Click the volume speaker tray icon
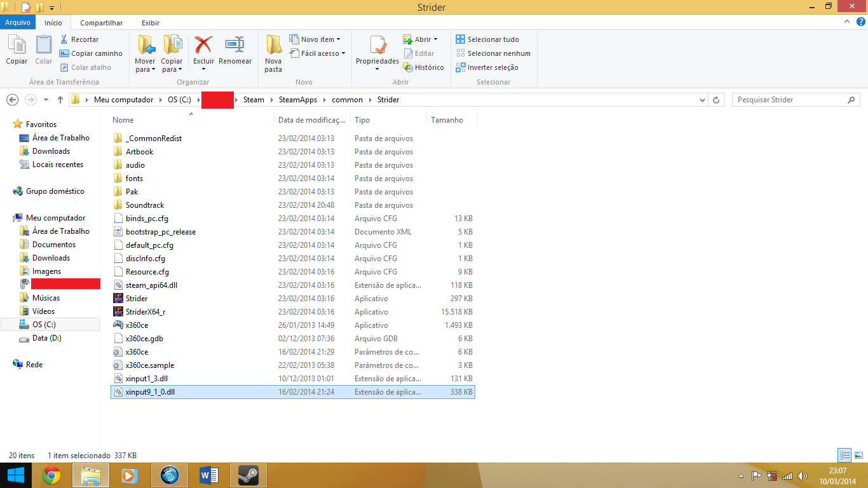Screen dimensions: 868x488 point(802,475)
